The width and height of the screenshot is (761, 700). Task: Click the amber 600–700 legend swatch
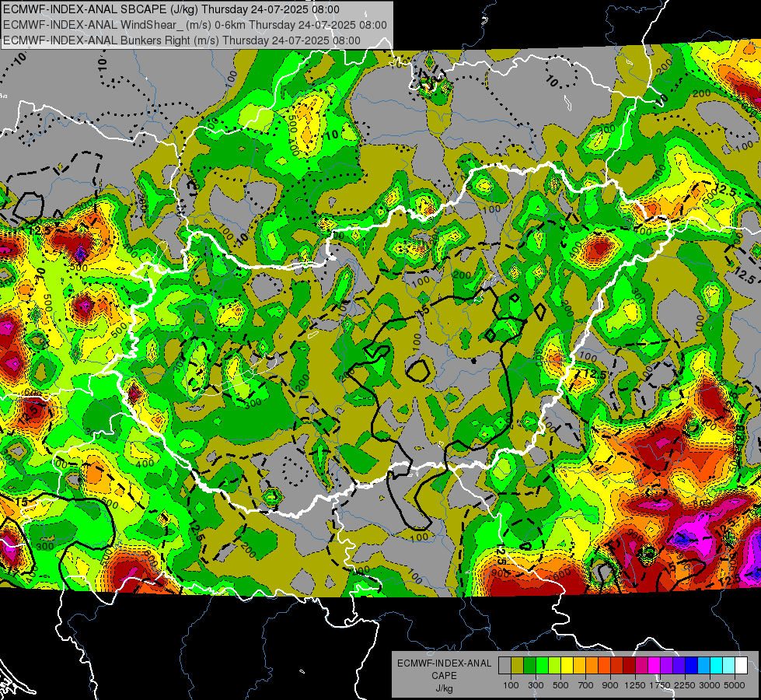tap(579, 666)
